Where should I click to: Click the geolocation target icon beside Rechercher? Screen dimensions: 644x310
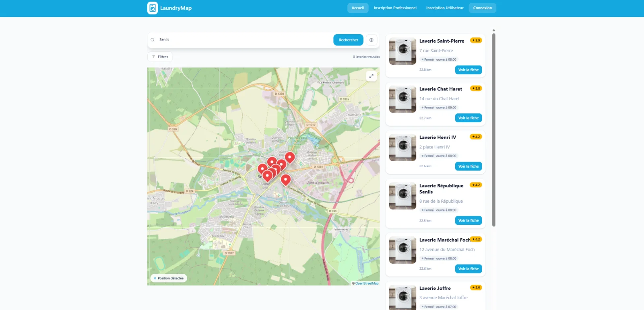[372, 40]
